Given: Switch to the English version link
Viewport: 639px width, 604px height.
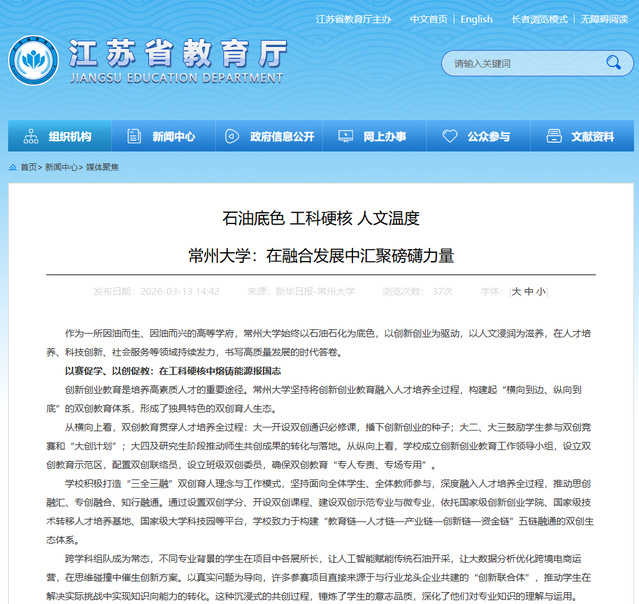Looking at the screenshot, I should [476, 19].
